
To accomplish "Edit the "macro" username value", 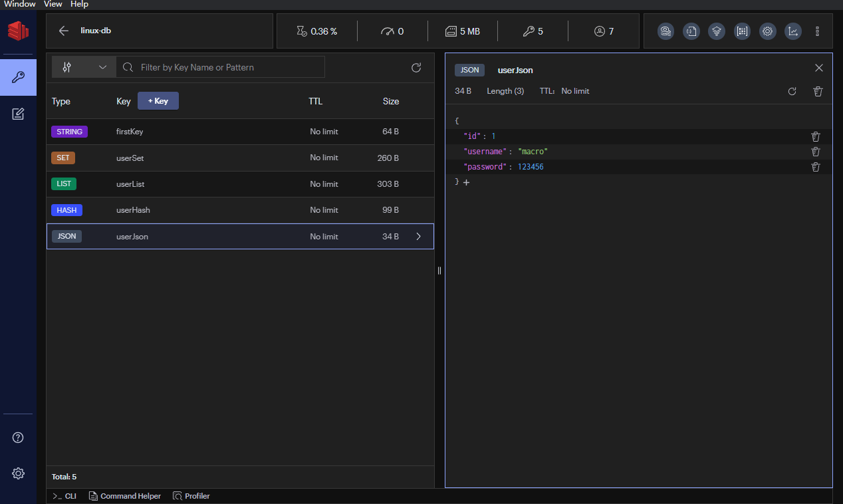I will coord(533,152).
